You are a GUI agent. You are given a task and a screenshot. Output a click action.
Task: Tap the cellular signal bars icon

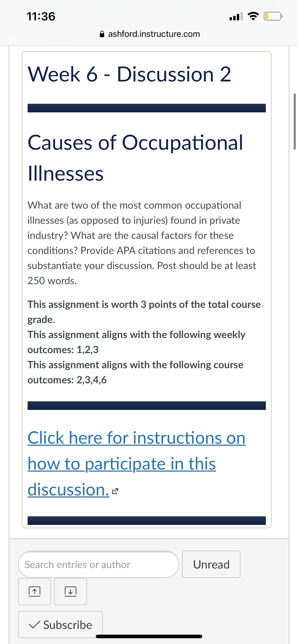(236, 16)
